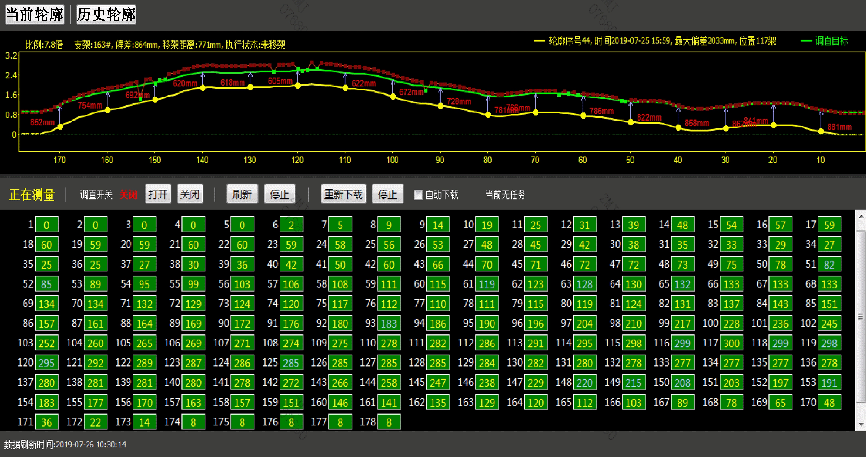Click the 关闭 straightening switch button
This screenshot has width=868, height=458.
tap(190, 194)
